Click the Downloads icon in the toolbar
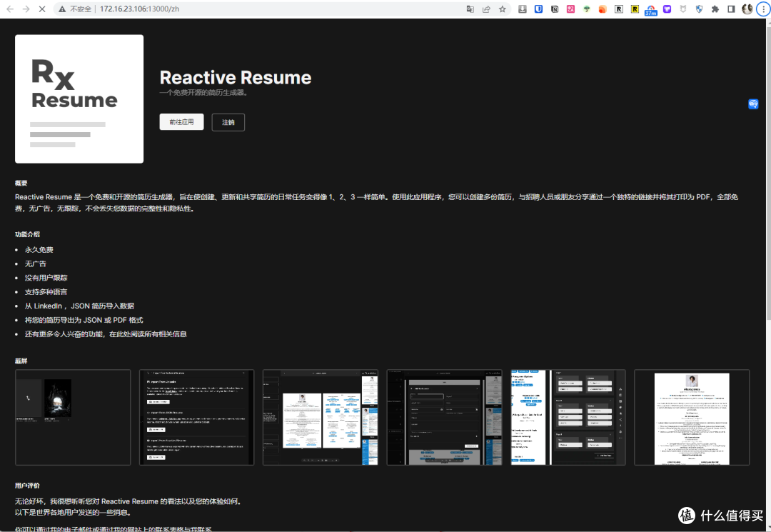Viewport: 771px width, 532px height. (523, 9)
